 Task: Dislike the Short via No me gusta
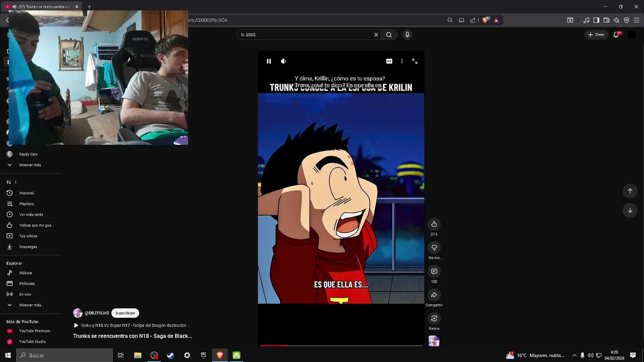tap(434, 247)
